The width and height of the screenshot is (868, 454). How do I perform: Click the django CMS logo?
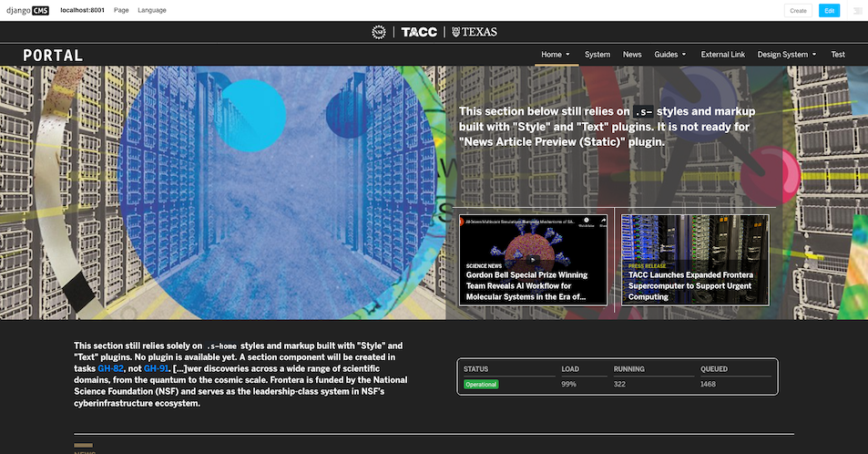point(27,11)
